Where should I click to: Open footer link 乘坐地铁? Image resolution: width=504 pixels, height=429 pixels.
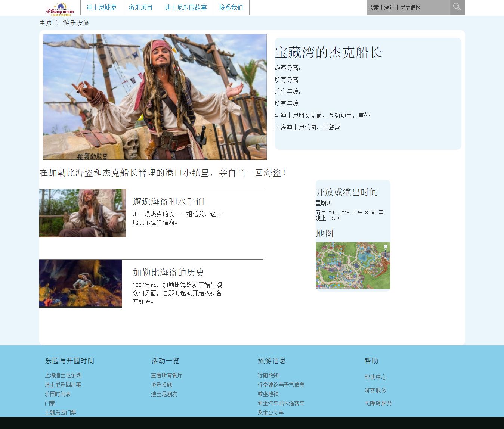pyautogui.click(x=268, y=394)
